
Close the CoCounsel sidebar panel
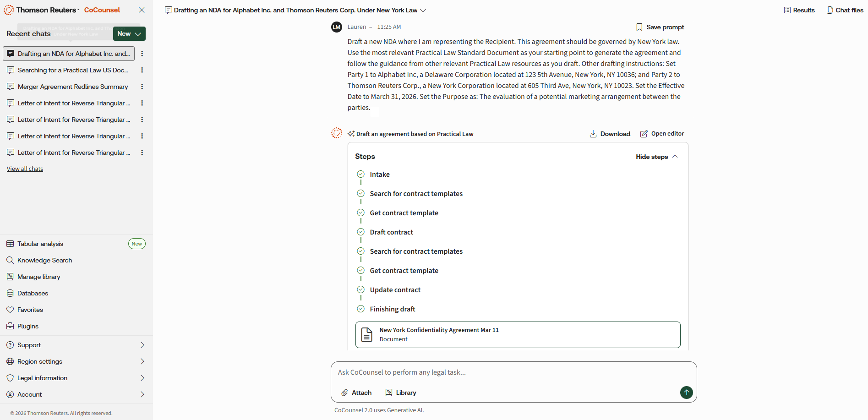pos(142,10)
